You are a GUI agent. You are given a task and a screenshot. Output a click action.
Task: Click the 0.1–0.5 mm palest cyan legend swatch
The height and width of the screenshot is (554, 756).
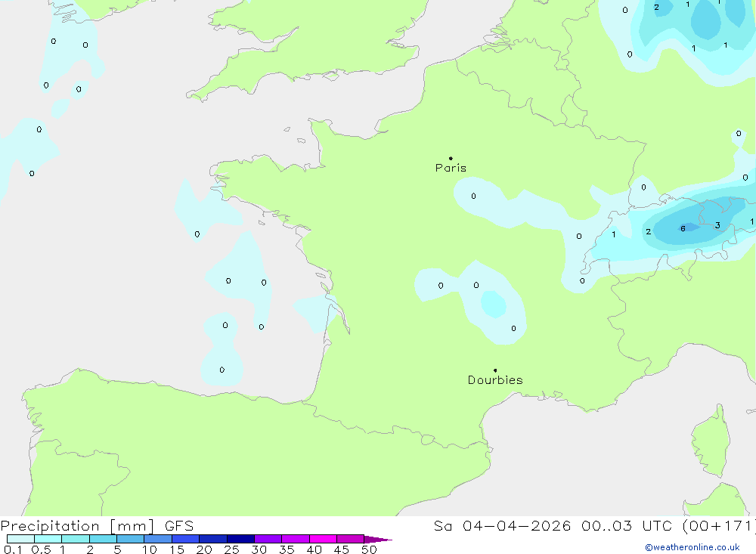pos(20,539)
